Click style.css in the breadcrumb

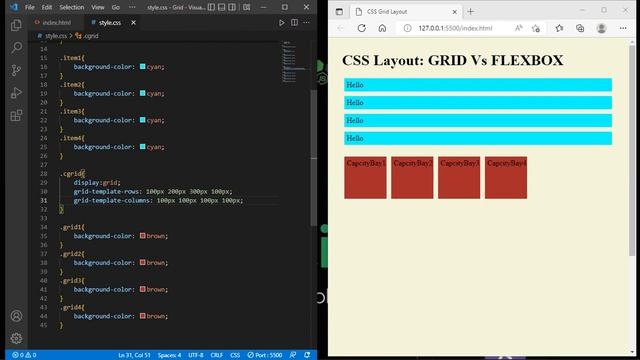click(x=56, y=36)
